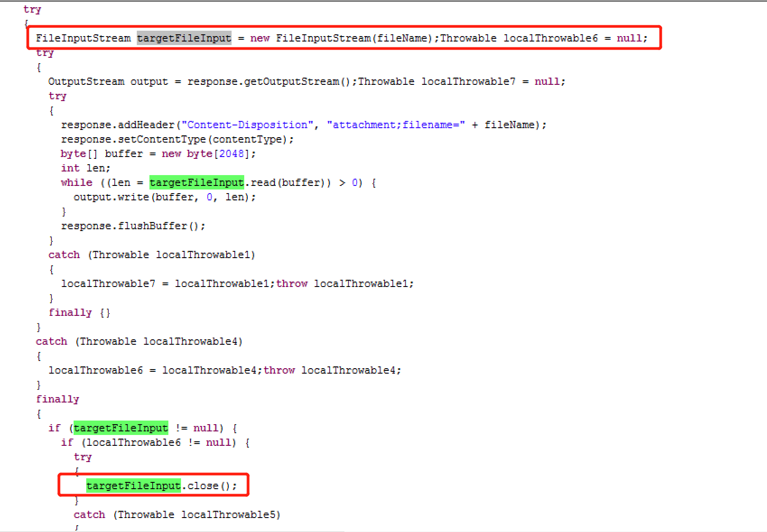Screen dimensions: 767x532
Task: Click green targetFileInput before .close()
Action: 134,486
